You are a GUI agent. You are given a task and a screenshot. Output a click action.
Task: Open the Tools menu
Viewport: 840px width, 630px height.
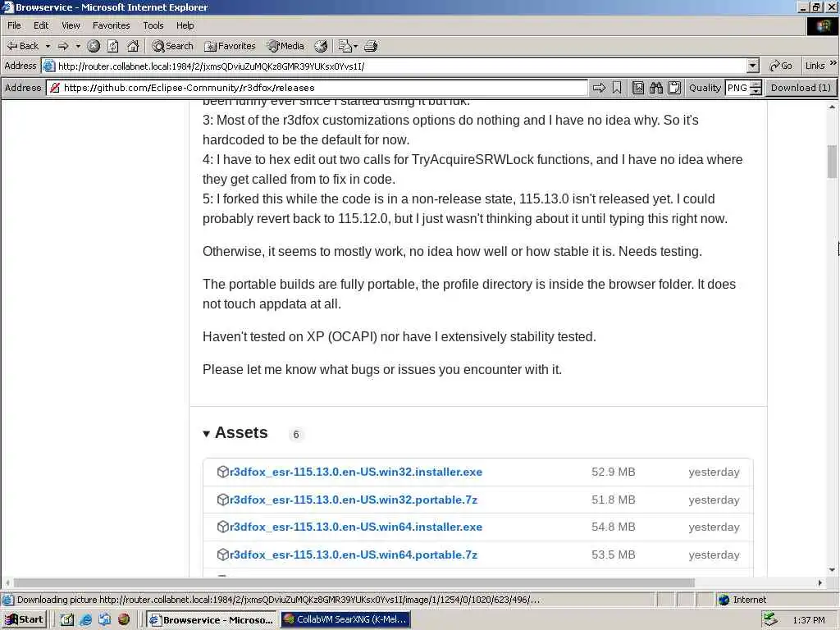point(153,25)
